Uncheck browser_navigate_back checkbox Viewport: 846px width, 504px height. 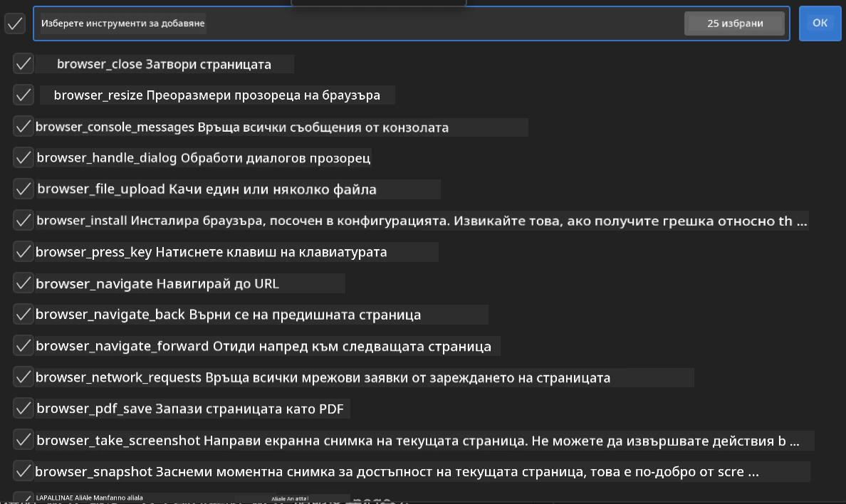click(23, 314)
